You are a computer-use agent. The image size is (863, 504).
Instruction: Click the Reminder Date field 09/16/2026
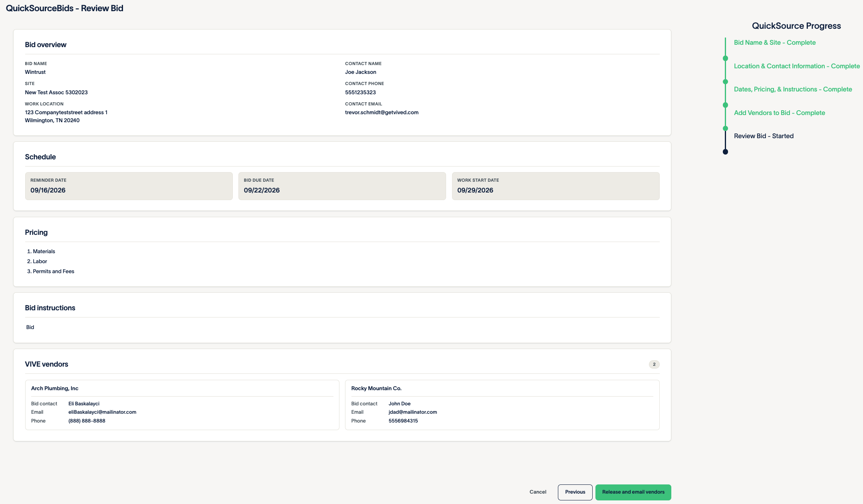pyautogui.click(x=129, y=186)
